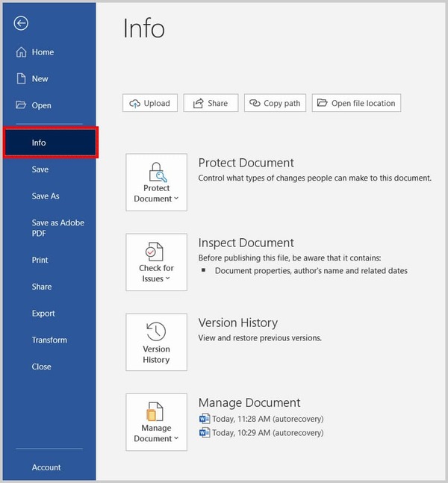448x483 pixels.
Task: Click the Copy path button
Action: [275, 103]
